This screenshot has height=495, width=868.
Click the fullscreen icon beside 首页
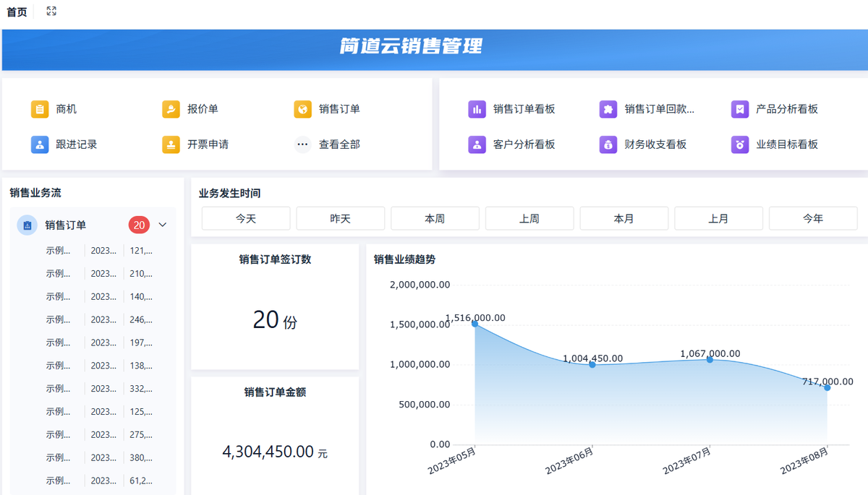51,12
